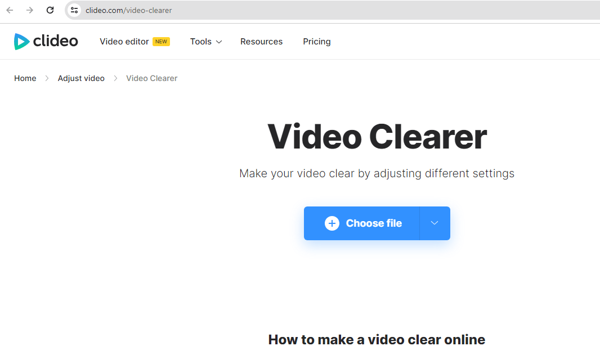Image resolution: width=600 pixels, height=364 pixels.
Task: Click the plus icon on the Choose file button
Action: pos(332,223)
